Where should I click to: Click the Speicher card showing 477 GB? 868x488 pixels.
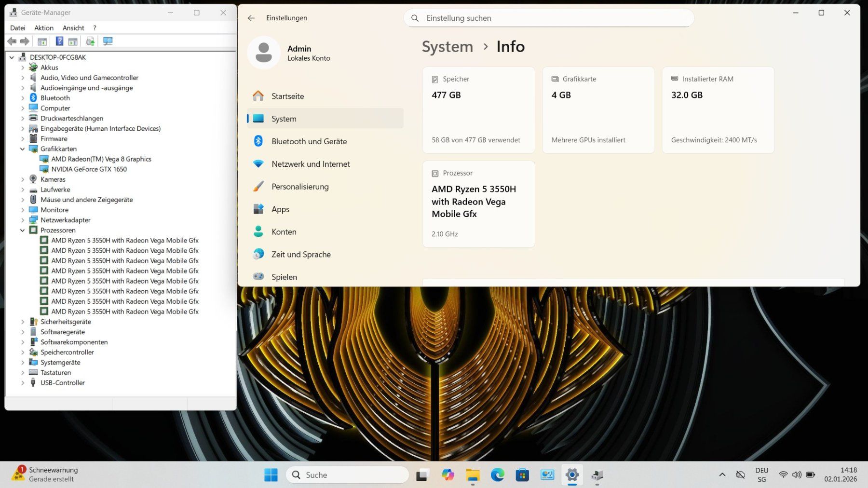pos(478,109)
